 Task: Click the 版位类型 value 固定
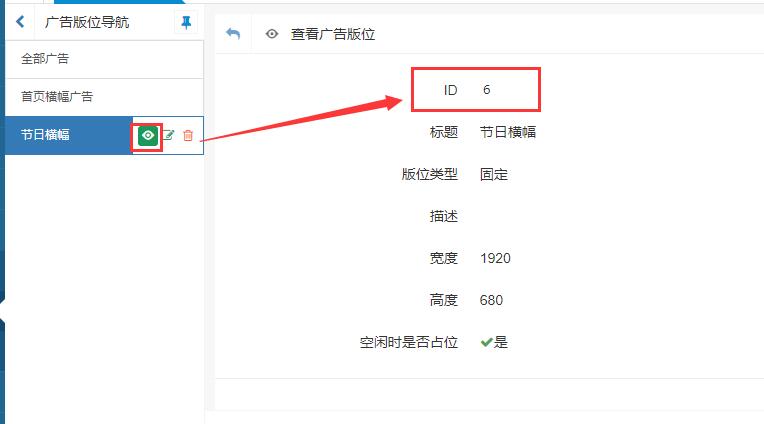pyautogui.click(x=494, y=174)
